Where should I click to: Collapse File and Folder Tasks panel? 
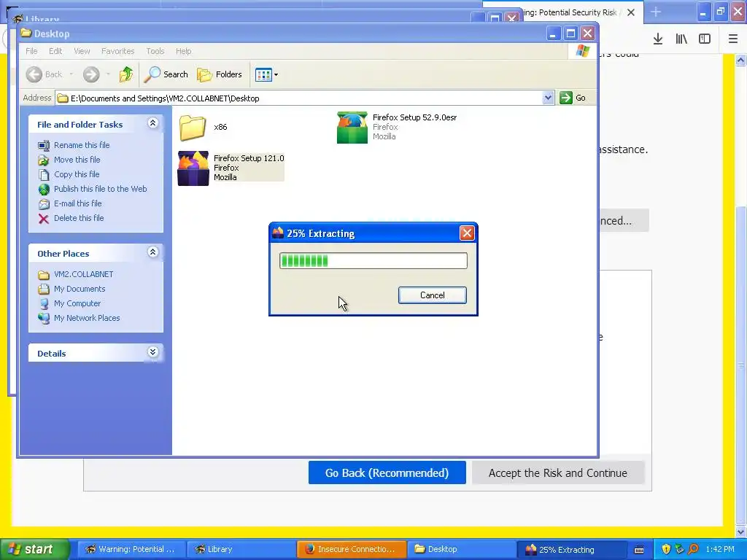point(152,123)
